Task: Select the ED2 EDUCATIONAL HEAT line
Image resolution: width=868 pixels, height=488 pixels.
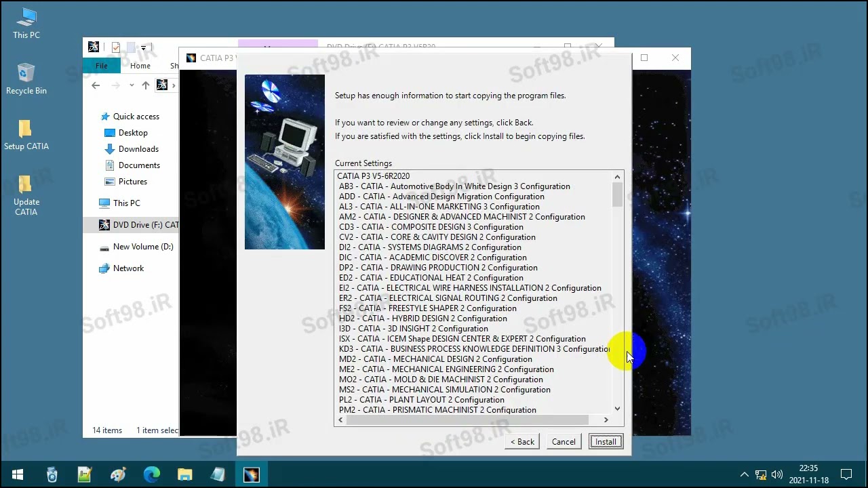Action: tap(431, 278)
